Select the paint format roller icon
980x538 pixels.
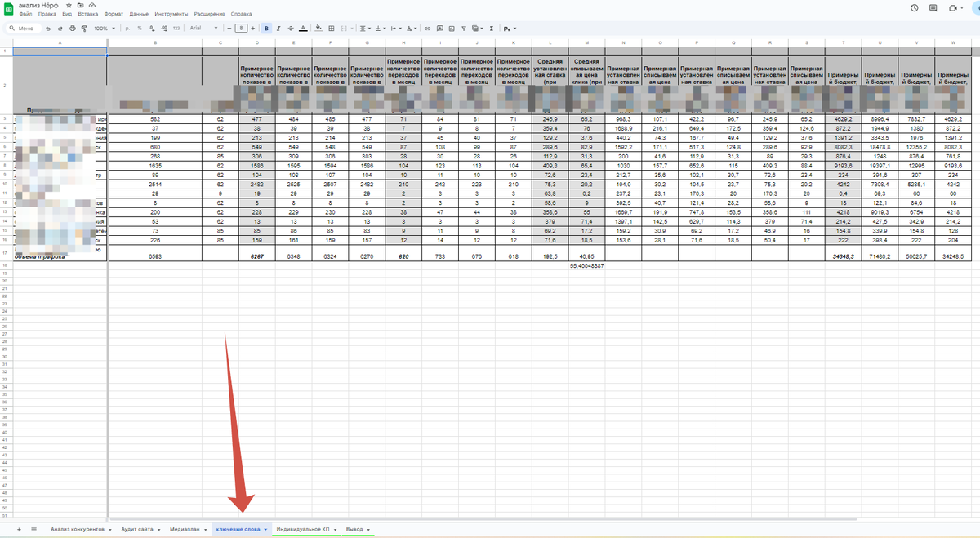pyautogui.click(x=84, y=28)
